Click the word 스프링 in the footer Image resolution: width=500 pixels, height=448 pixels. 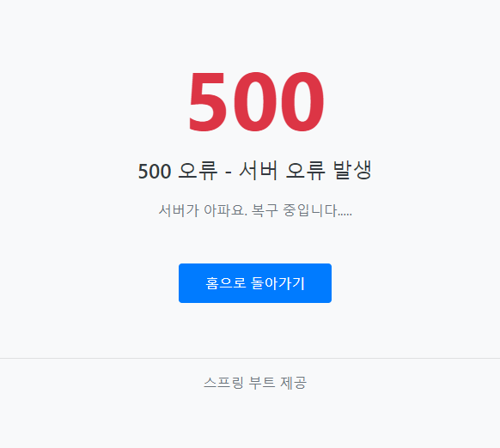(x=223, y=383)
